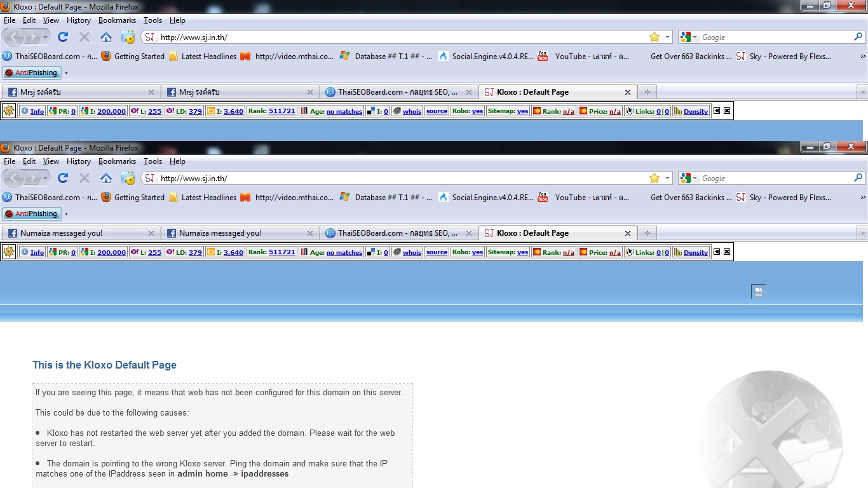The height and width of the screenshot is (488, 868).
Task: Click the Home icon in the lower window
Action: 106,178
